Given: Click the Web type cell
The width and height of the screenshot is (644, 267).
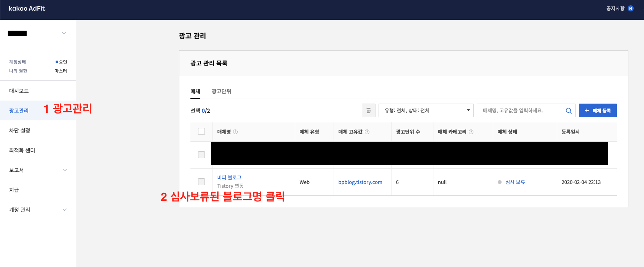Looking at the screenshot, I should [304, 182].
